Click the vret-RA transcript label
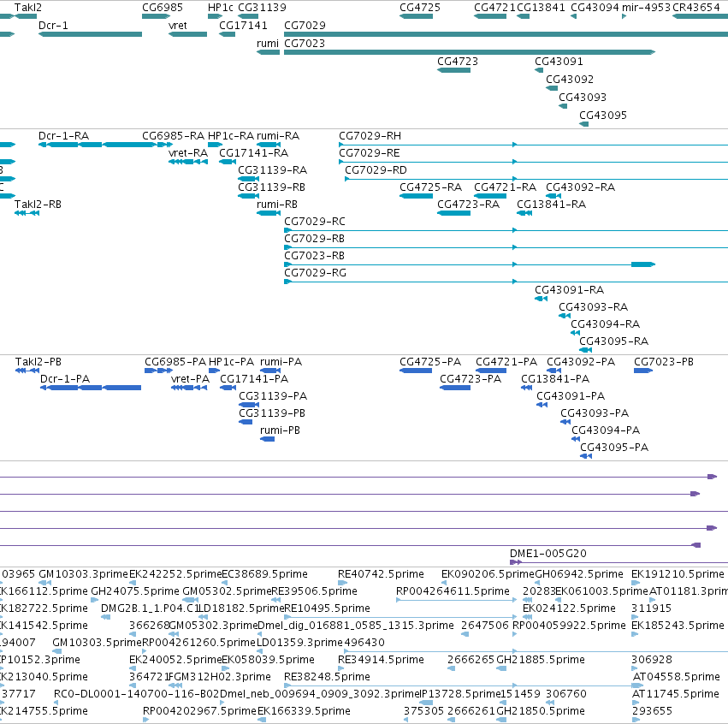The height and width of the screenshot is (724, 728). pyautogui.click(x=188, y=153)
